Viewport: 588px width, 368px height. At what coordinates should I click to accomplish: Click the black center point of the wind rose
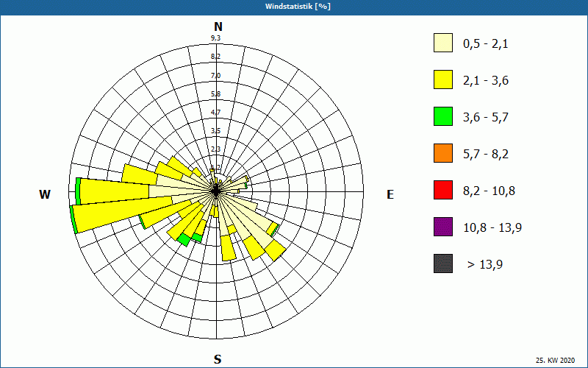(216, 191)
